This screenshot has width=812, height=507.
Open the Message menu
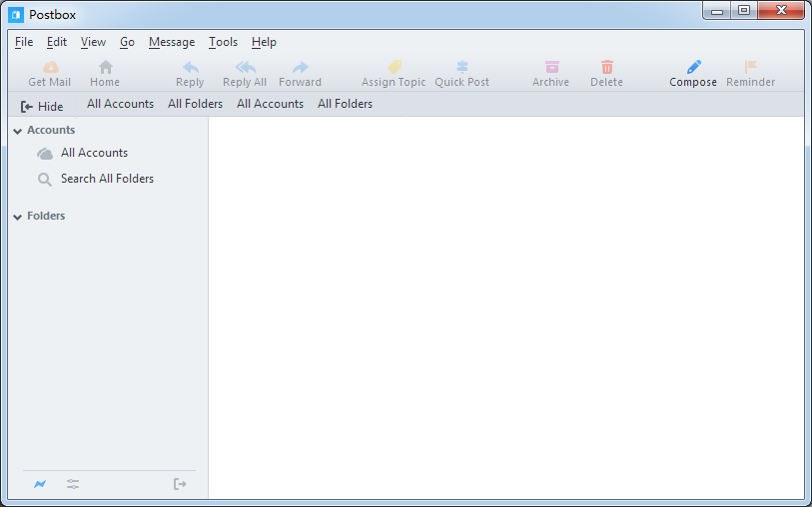(x=172, y=42)
